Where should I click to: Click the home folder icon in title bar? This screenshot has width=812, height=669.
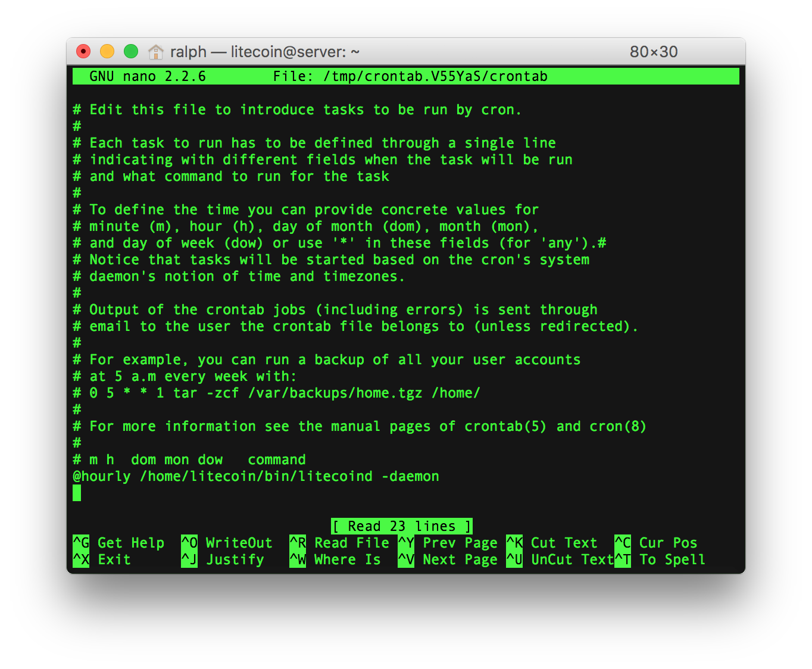click(155, 52)
